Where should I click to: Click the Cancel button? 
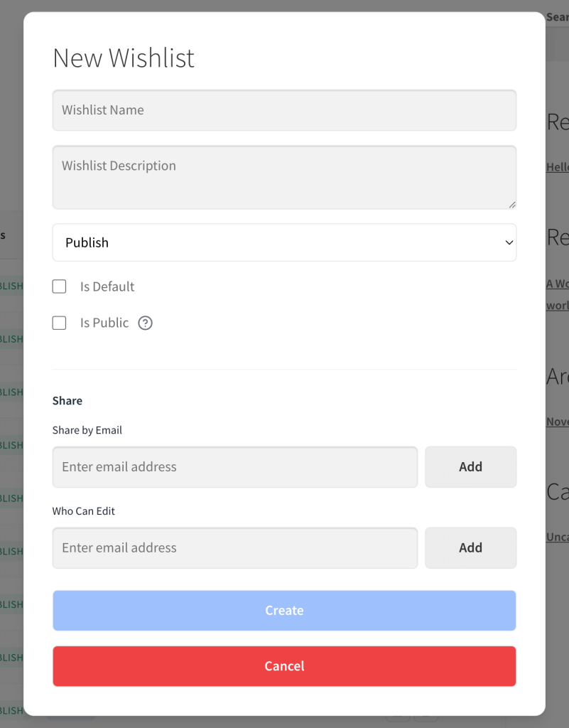click(284, 666)
